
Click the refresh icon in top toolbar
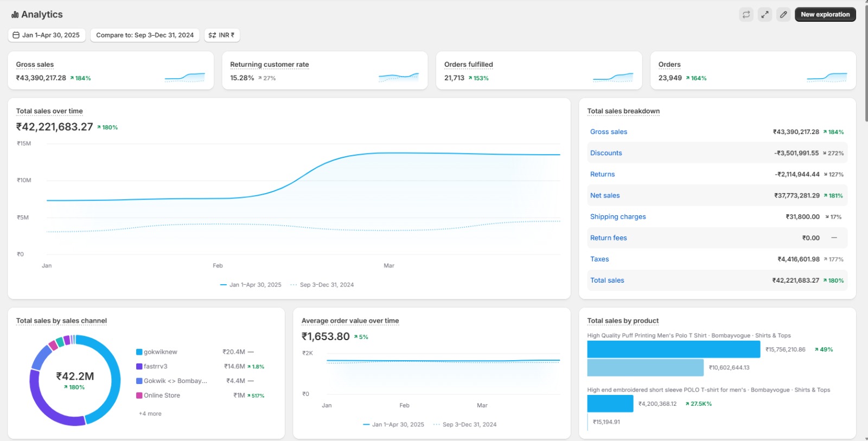tap(746, 15)
